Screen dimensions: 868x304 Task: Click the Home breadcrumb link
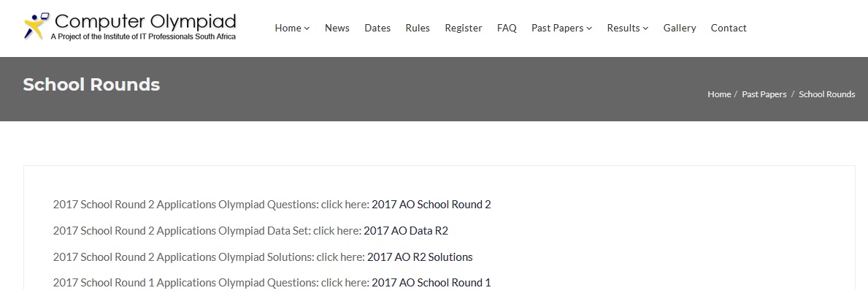[719, 94]
